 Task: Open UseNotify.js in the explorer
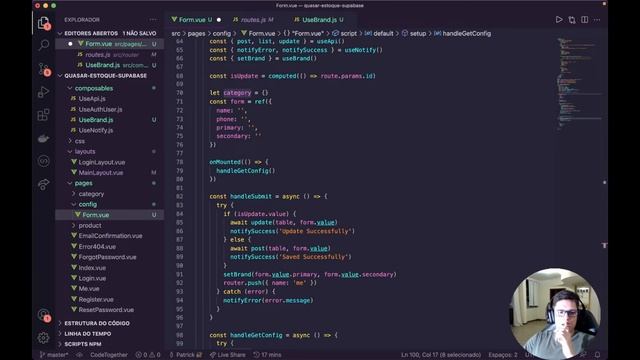(96, 131)
